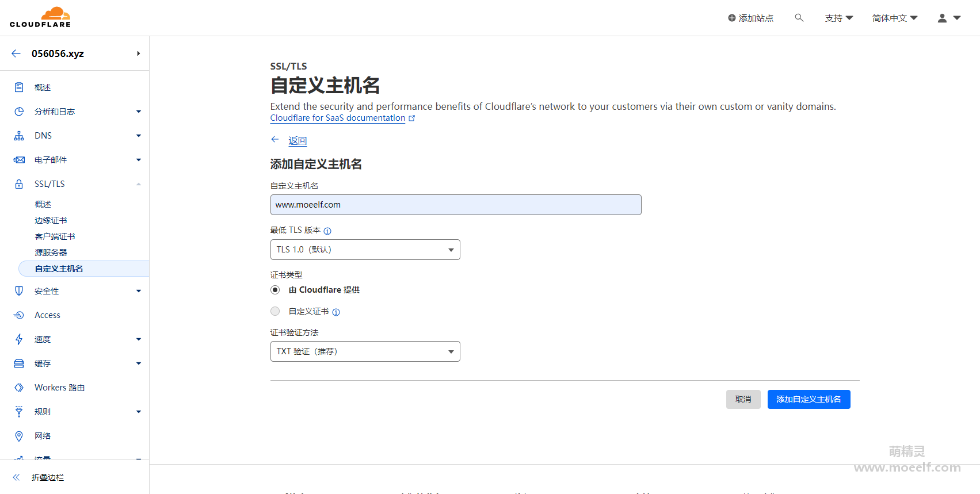
Task: Click the info icon next to 最低 TLS 版本
Action: pyautogui.click(x=327, y=231)
